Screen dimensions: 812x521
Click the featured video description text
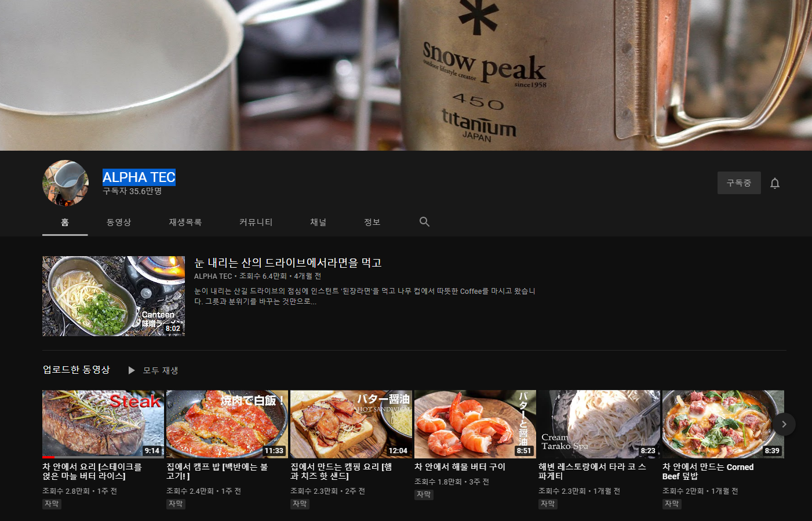coord(365,296)
